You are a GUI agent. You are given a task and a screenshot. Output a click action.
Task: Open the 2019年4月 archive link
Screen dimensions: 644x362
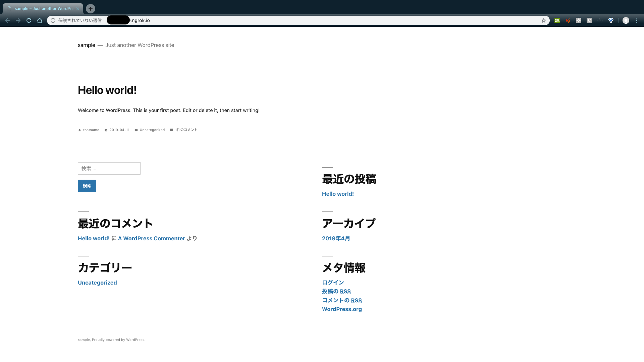(336, 238)
